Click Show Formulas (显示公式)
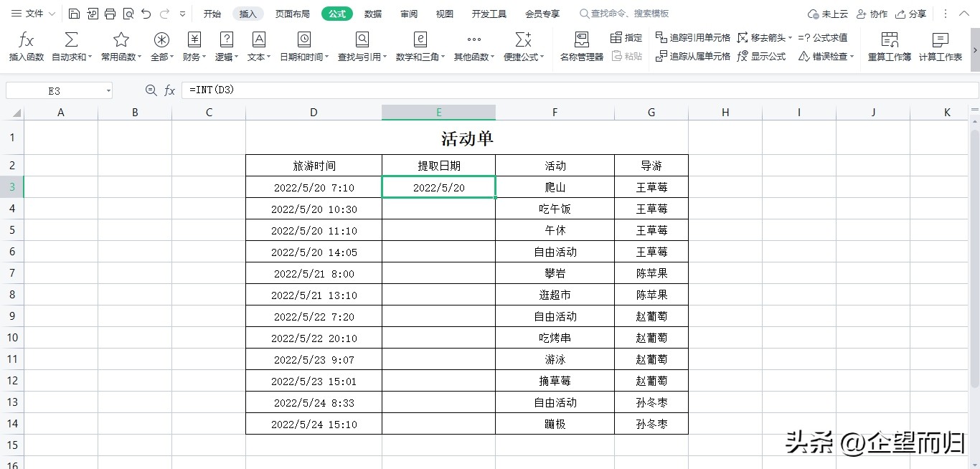Screen dimensions: 980x469 pyautogui.click(x=761, y=56)
